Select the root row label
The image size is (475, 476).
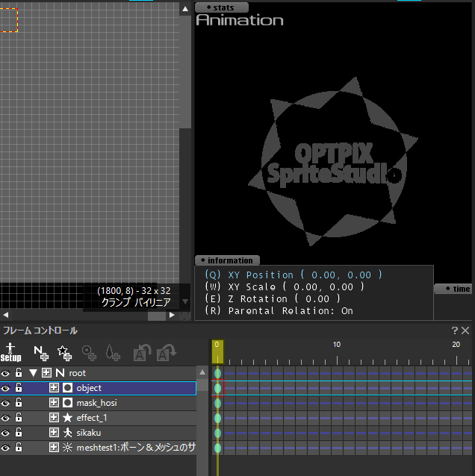[x=77, y=373]
